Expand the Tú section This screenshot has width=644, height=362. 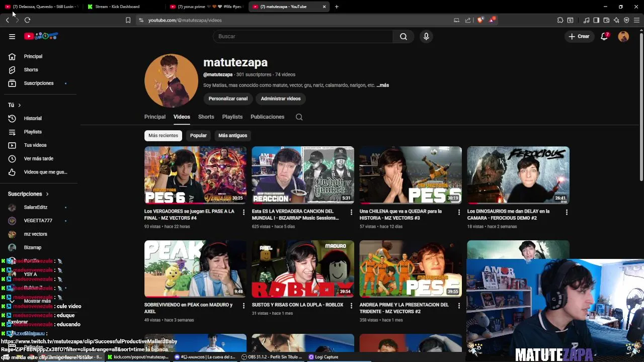click(x=15, y=105)
